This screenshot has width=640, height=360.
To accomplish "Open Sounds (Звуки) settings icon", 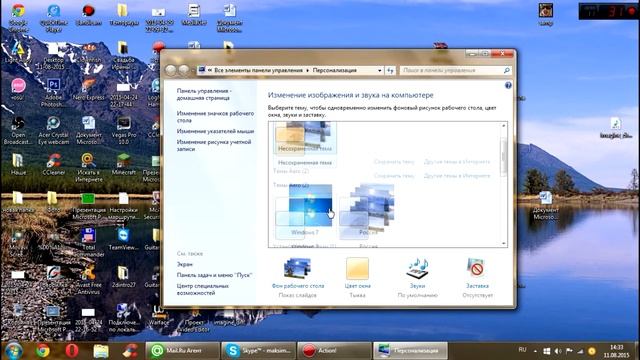I will [417, 269].
